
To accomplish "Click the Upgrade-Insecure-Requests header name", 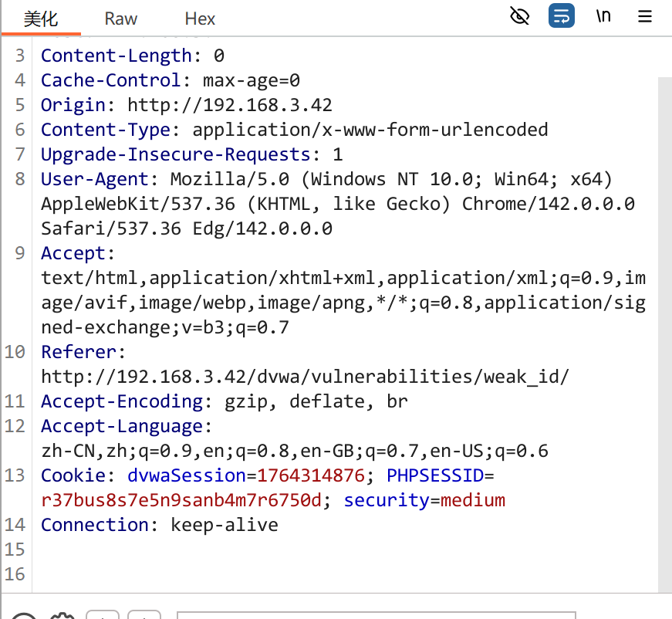I will [176, 154].
